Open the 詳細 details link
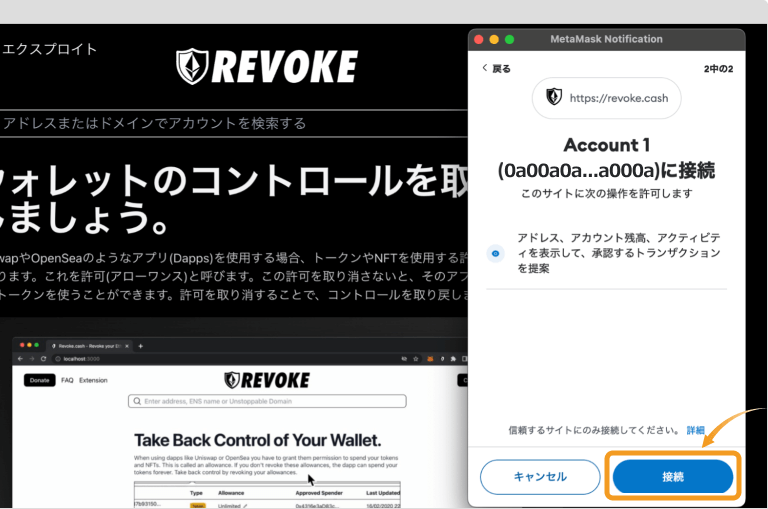This screenshot has height=509, width=768. [695, 430]
